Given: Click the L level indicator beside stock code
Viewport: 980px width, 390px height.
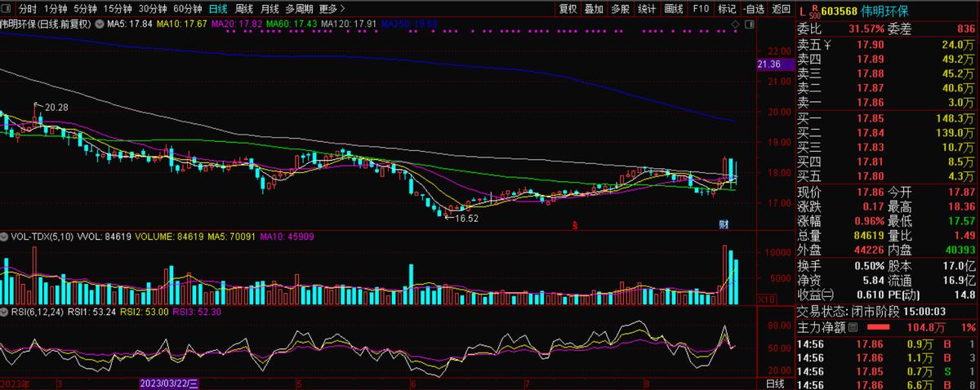Looking at the screenshot, I should pos(801,12).
